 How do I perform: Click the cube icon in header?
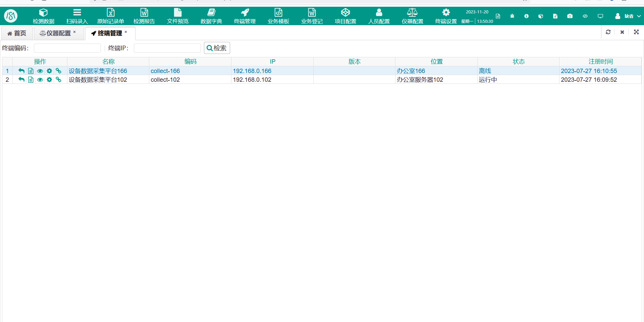point(541,16)
